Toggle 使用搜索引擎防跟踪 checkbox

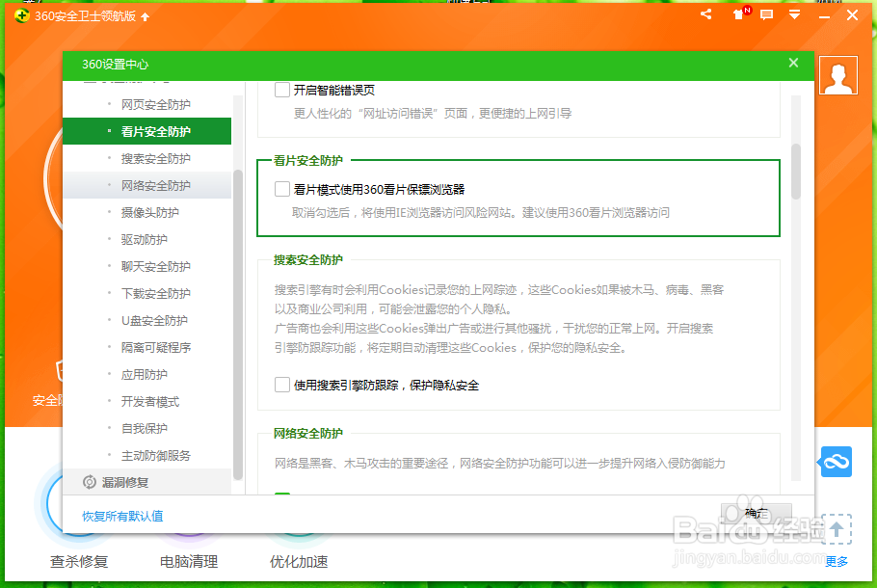(281, 385)
